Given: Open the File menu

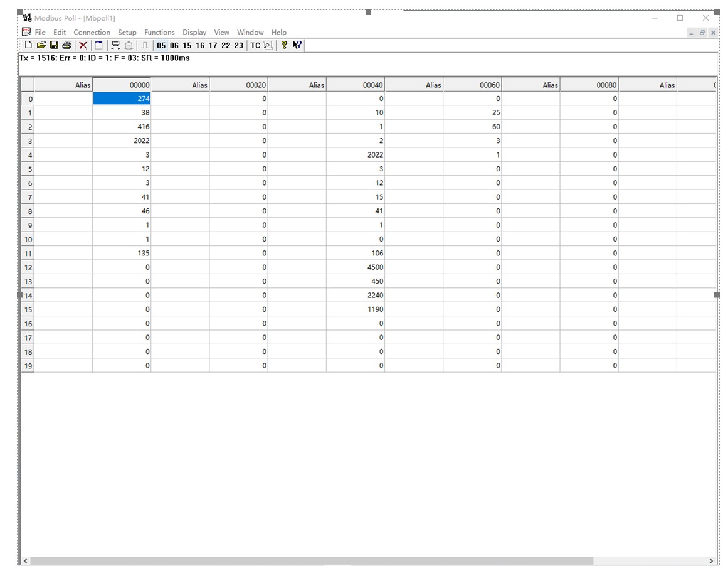Looking at the screenshot, I should [40, 32].
